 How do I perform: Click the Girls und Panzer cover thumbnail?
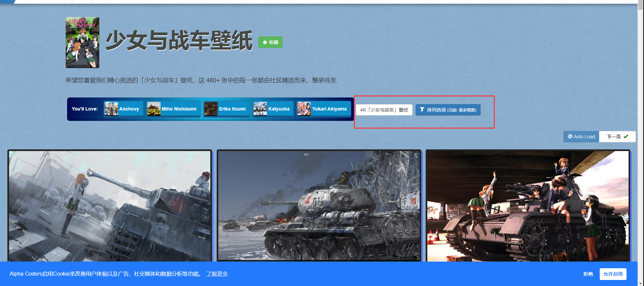click(83, 43)
